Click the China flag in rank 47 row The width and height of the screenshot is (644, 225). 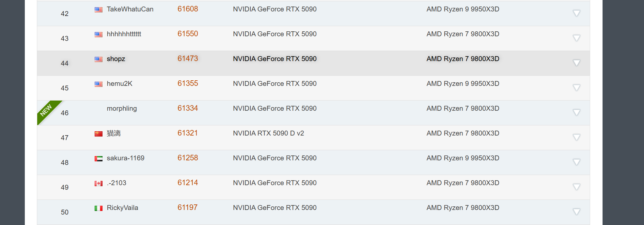pyautogui.click(x=98, y=134)
